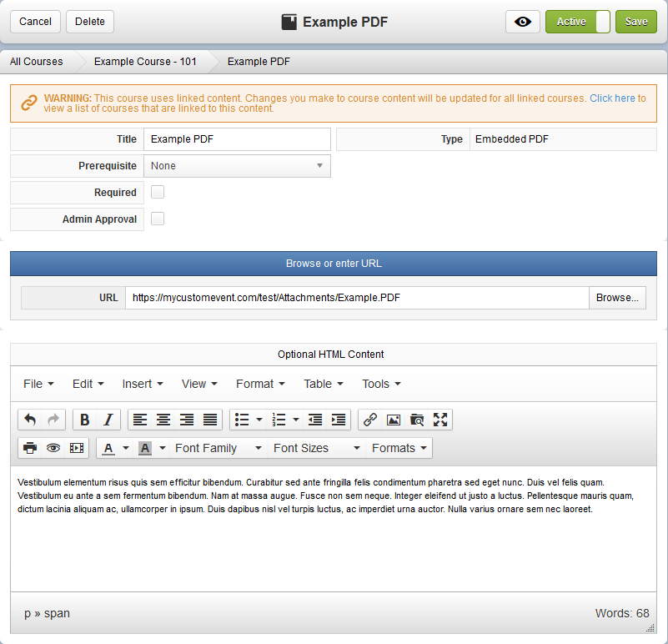Click Browse to pick a PDF file
The image size is (668, 644).
[x=617, y=298]
